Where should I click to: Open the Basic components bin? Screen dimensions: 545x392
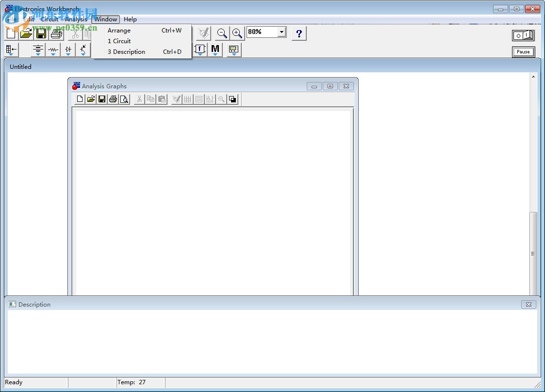[x=52, y=49]
